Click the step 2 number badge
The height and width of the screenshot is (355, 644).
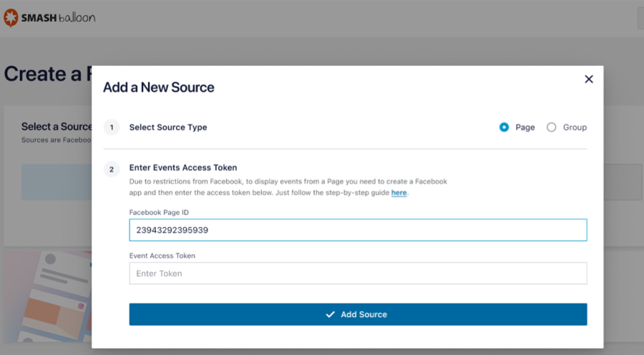pos(111,170)
